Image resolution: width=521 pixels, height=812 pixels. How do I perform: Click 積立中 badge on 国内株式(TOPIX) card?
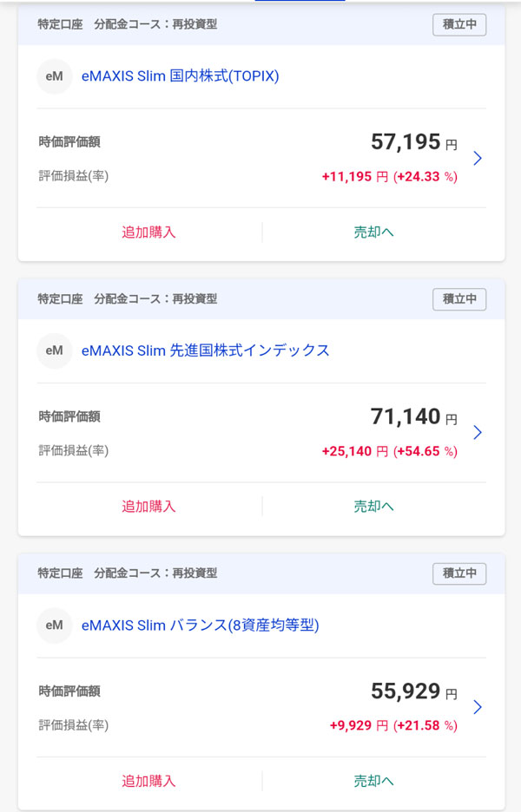coord(459,24)
